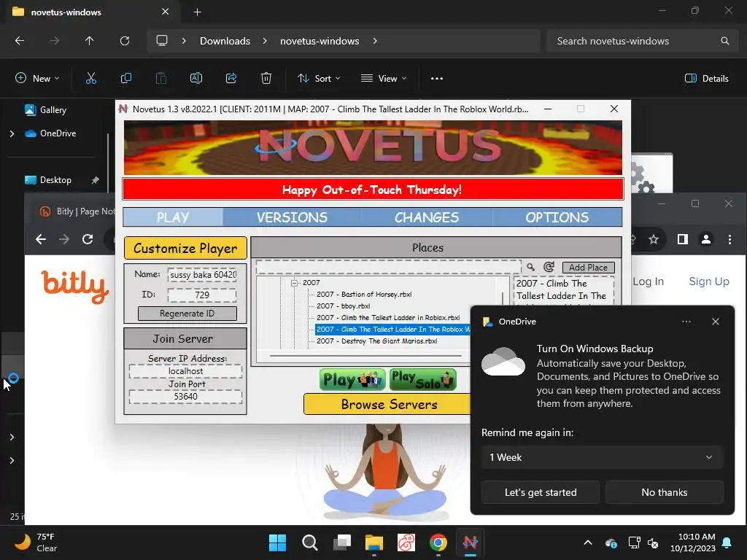Click the Paste icon in Explorer toolbar
747x560 pixels.
[x=161, y=79]
